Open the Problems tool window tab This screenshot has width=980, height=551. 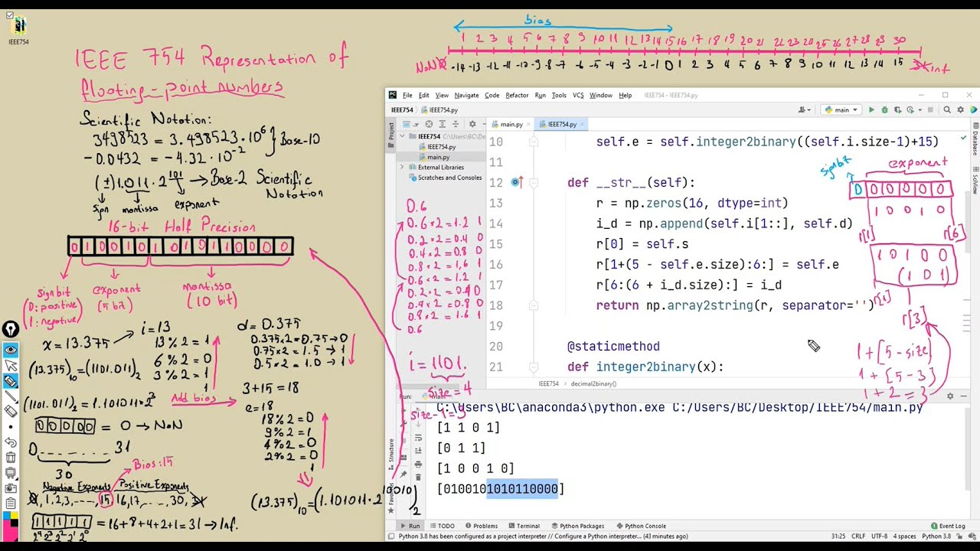click(x=480, y=526)
